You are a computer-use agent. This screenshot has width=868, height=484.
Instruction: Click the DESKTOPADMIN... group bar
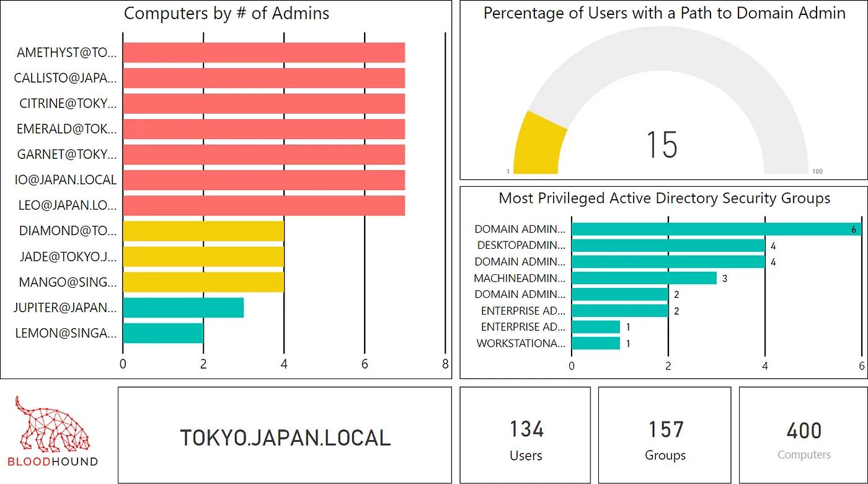click(668, 246)
